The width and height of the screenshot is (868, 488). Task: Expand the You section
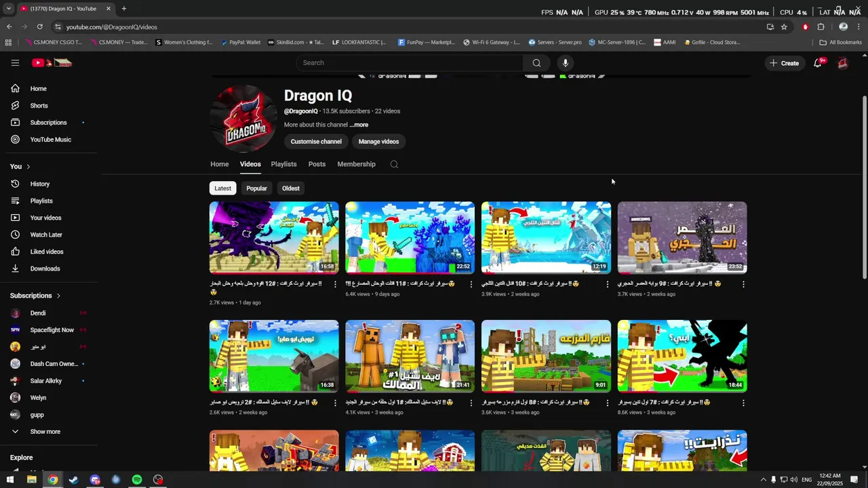pos(20,167)
